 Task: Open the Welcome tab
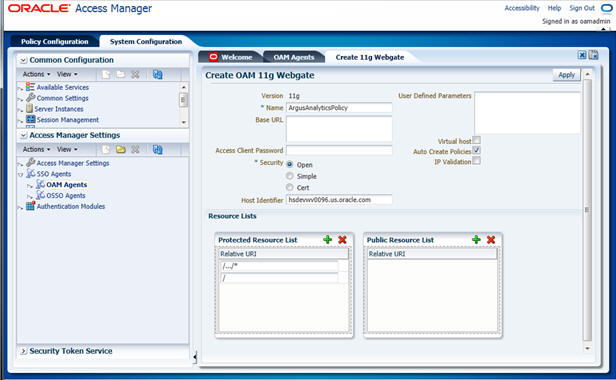tap(231, 57)
